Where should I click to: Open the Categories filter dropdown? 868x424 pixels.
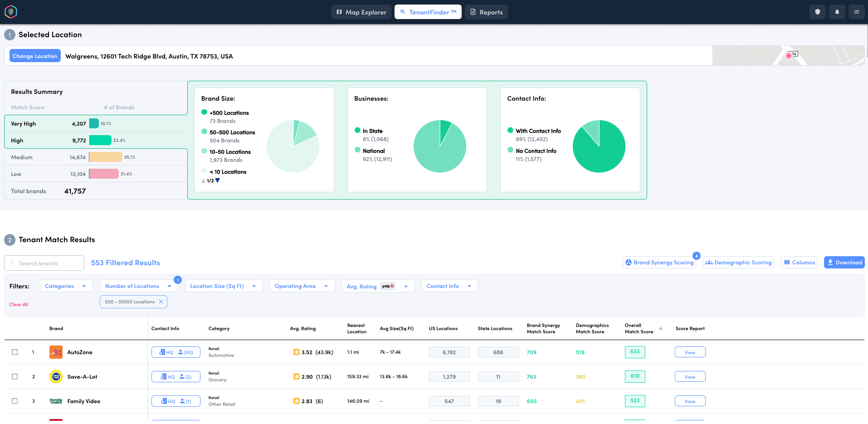point(66,286)
